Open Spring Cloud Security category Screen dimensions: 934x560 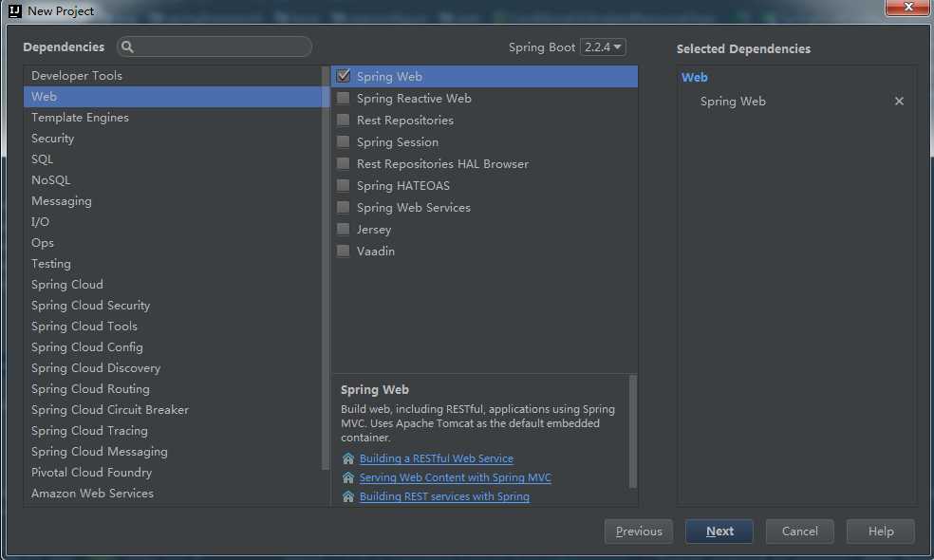click(173, 305)
